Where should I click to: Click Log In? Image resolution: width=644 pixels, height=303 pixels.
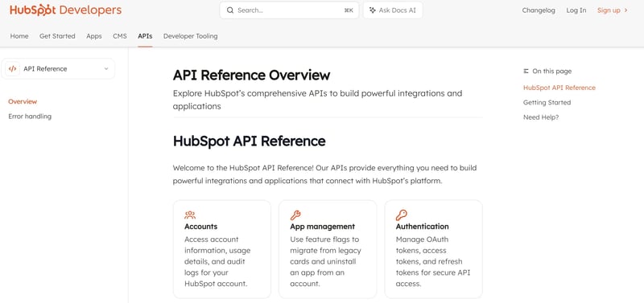click(576, 10)
